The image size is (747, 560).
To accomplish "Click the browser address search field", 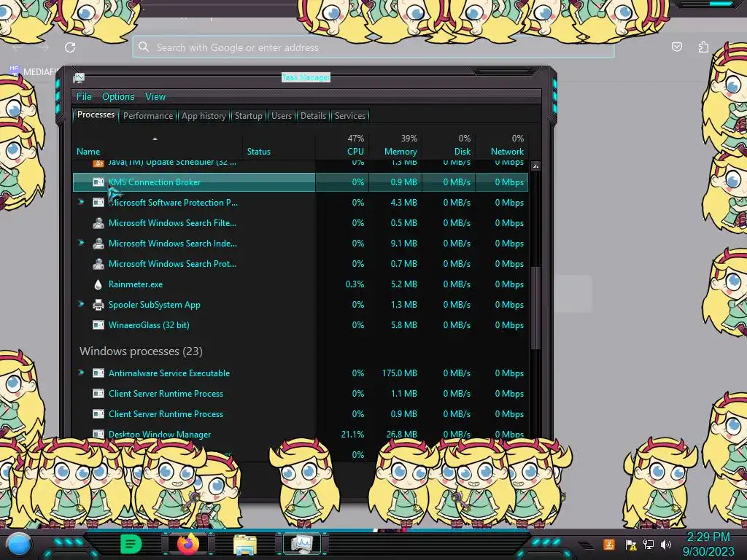I will pyautogui.click(x=373, y=47).
